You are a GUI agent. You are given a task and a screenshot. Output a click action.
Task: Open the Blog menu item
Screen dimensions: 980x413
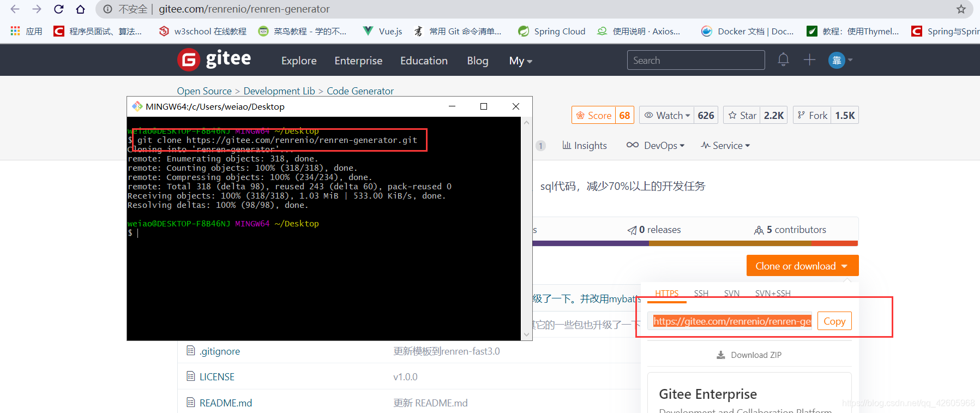click(x=478, y=61)
